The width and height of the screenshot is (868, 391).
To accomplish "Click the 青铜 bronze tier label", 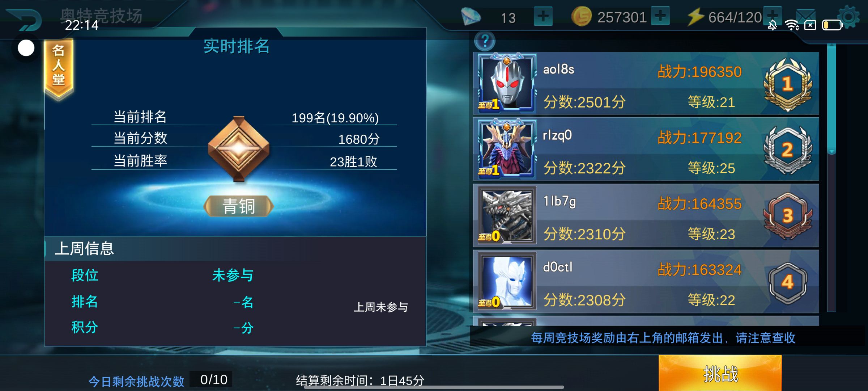I will pyautogui.click(x=239, y=206).
